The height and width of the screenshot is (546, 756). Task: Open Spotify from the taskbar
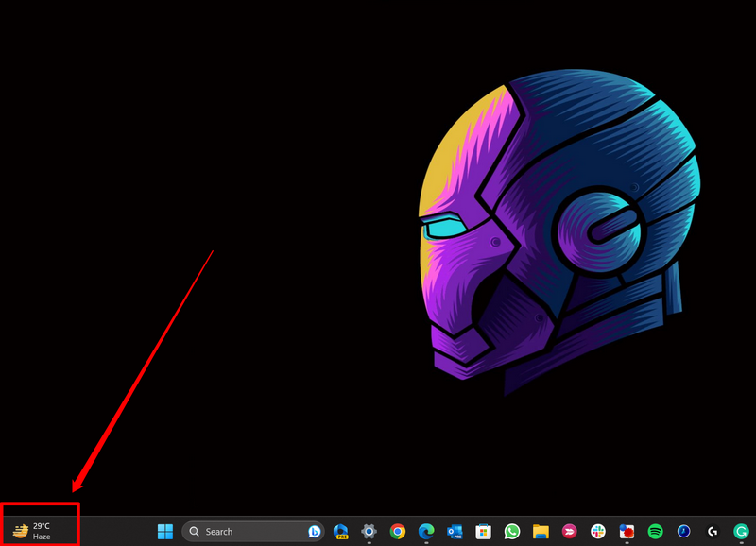[655, 532]
